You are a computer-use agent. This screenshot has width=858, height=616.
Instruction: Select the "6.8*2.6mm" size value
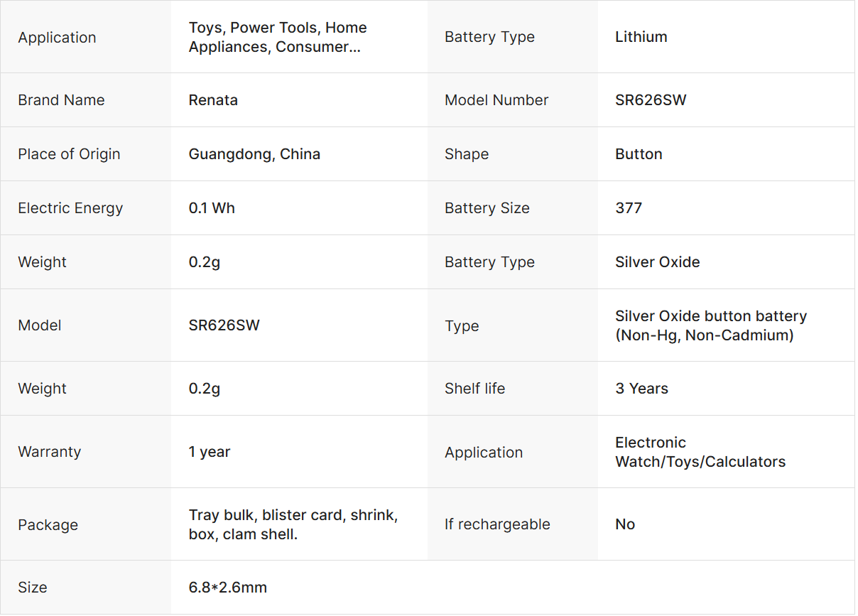[x=228, y=588]
